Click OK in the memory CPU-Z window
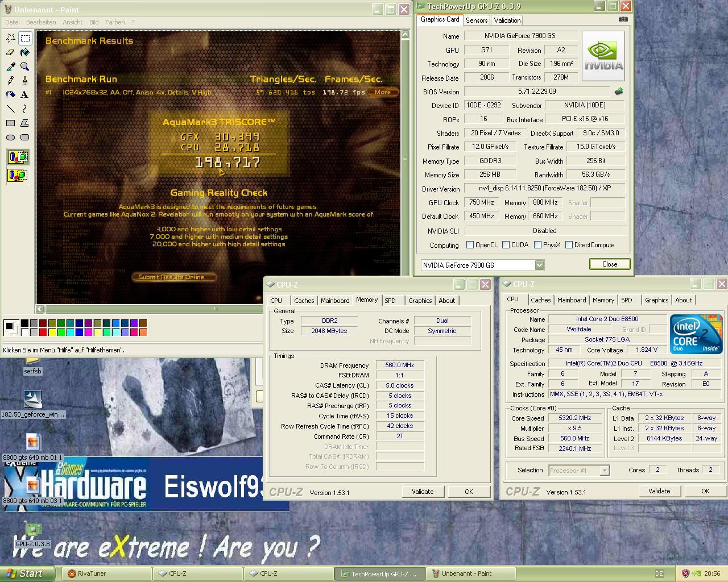 pos(469,492)
